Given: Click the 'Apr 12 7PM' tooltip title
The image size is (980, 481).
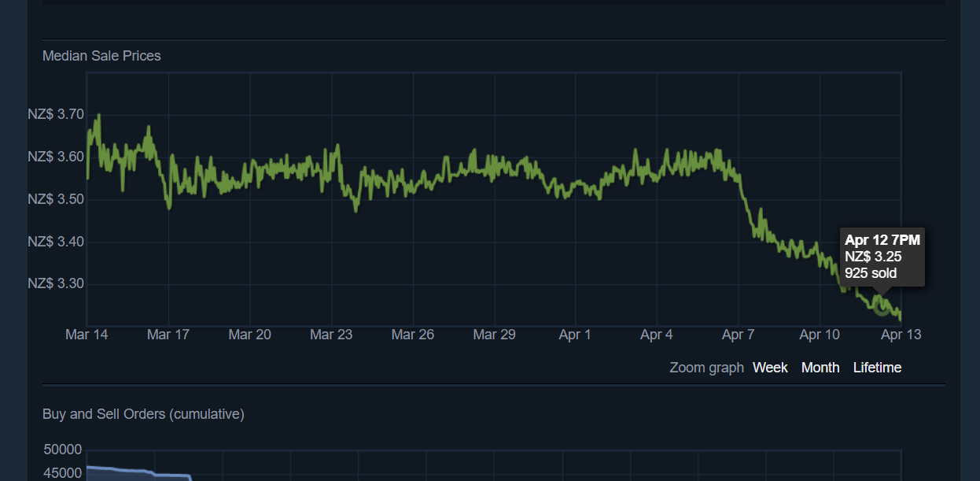Looking at the screenshot, I should [882, 240].
